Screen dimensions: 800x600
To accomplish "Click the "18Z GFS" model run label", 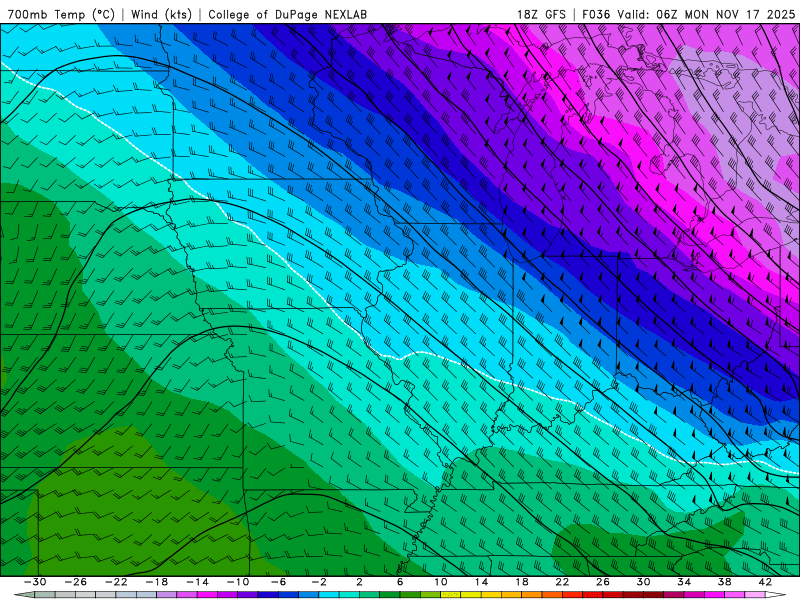I will [x=541, y=14].
